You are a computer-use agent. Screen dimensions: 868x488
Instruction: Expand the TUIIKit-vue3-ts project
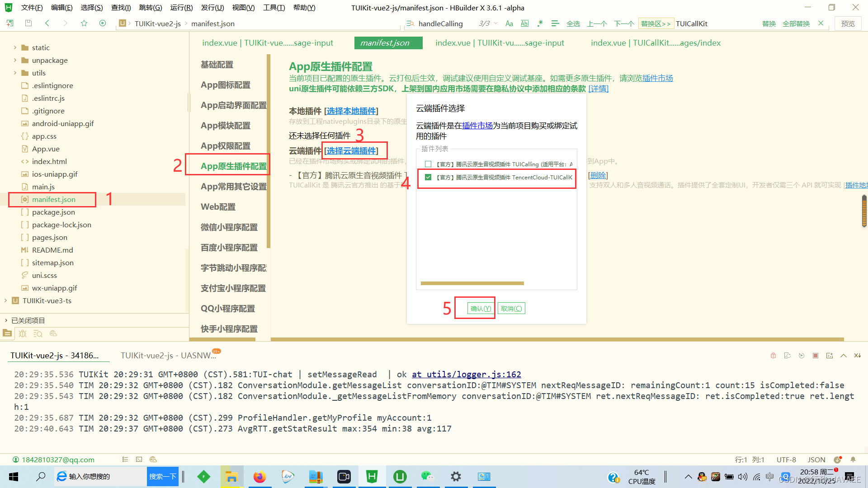pos(5,300)
